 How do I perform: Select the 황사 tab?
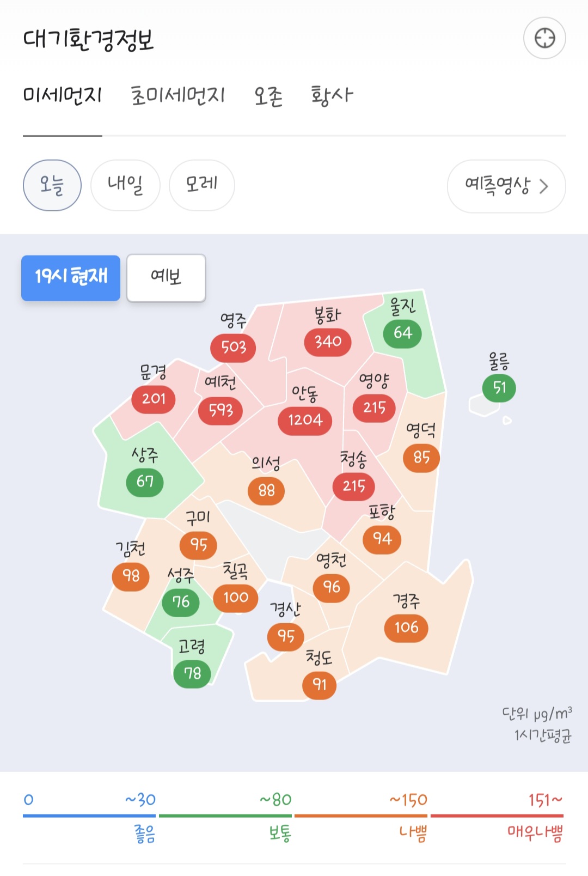point(332,96)
